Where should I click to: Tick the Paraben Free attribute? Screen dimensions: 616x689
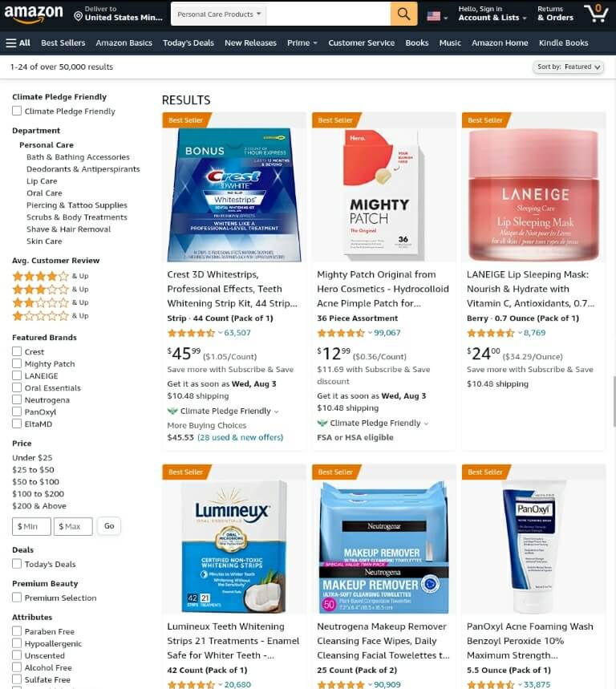point(17,631)
